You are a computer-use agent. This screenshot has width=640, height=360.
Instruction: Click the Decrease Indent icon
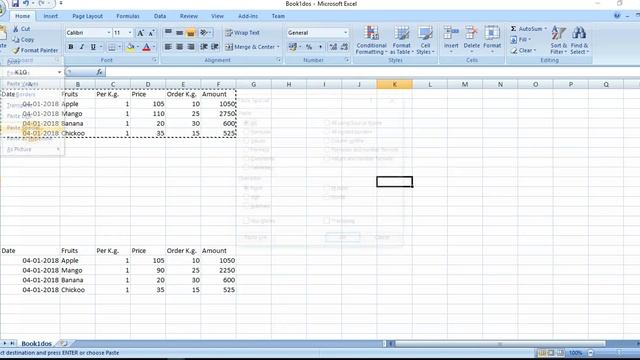click(204, 47)
